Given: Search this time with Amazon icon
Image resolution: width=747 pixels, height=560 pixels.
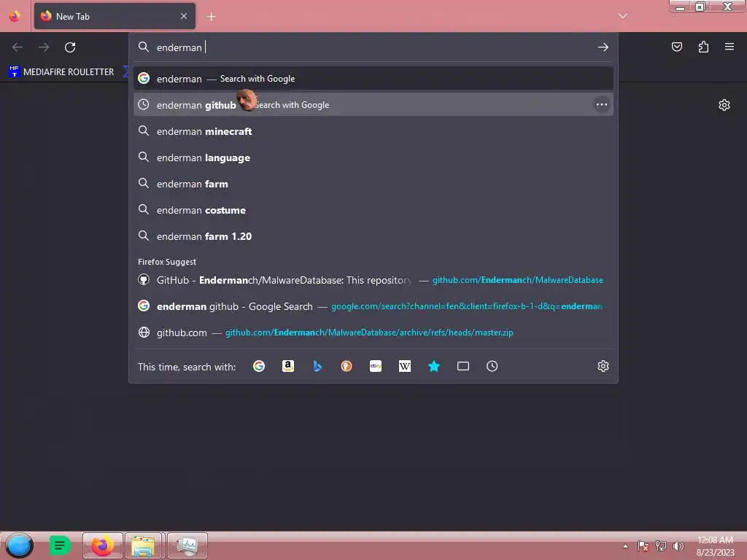Looking at the screenshot, I should 288,366.
